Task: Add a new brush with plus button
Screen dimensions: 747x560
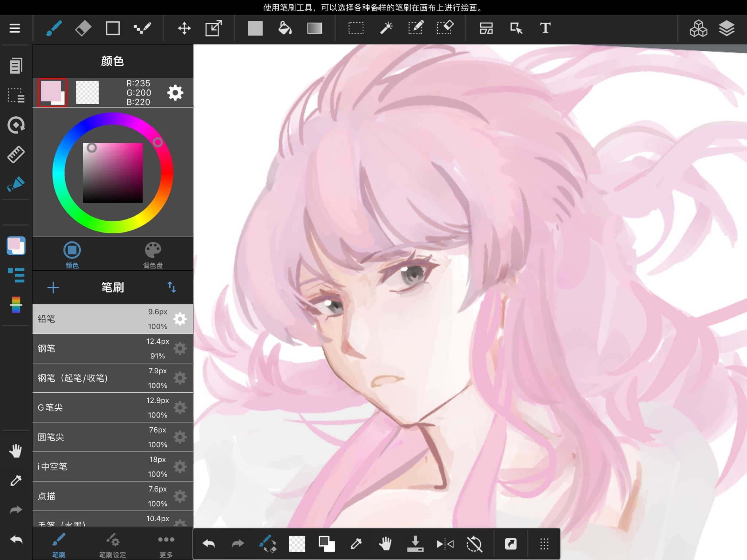Action: (53, 288)
